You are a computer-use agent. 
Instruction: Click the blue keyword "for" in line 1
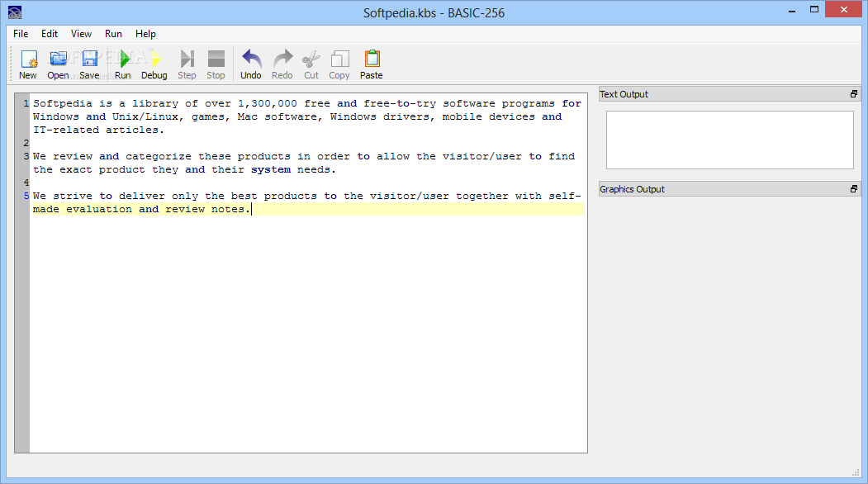click(x=572, y=103)
